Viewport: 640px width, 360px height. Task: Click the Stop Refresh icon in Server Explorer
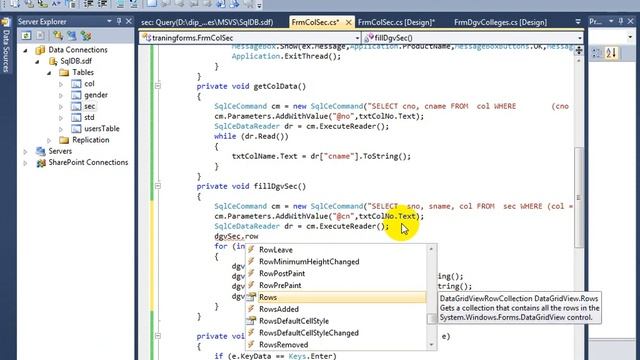click(x=40, y=36)
